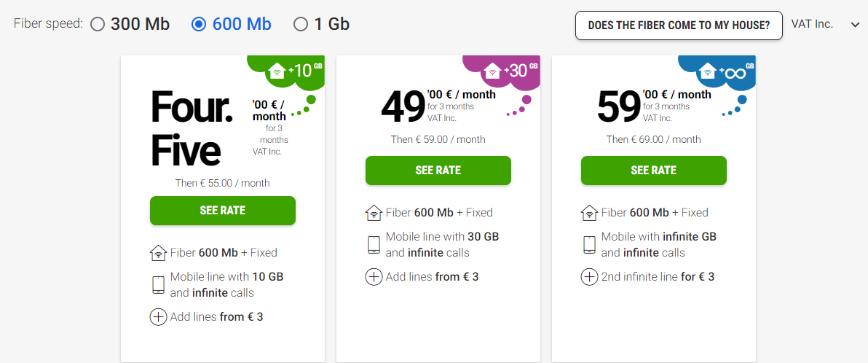Viewport: 868px width, 363px height.
Task: Click the blue infinite GB cloud badge
Action: point(726,71)
